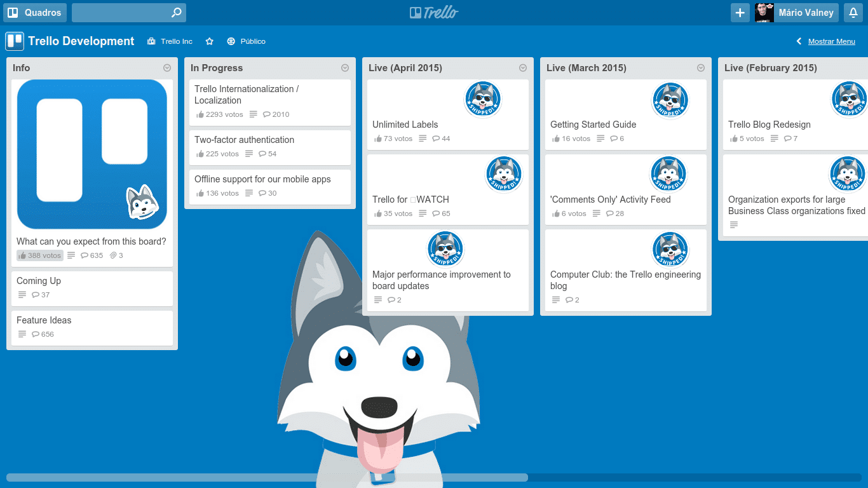Open the notifications bell

tap(853, 13)
